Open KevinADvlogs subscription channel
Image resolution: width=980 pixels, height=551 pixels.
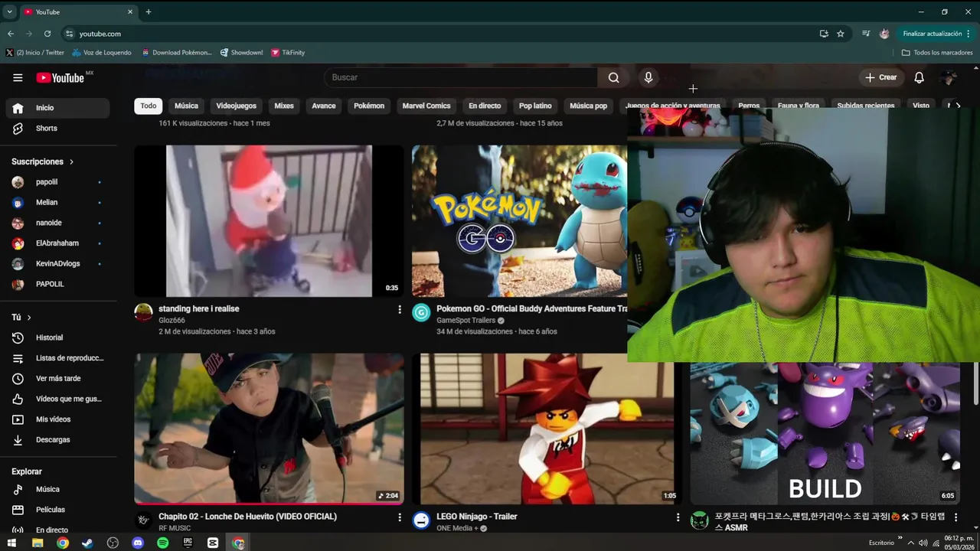point(57,264)
